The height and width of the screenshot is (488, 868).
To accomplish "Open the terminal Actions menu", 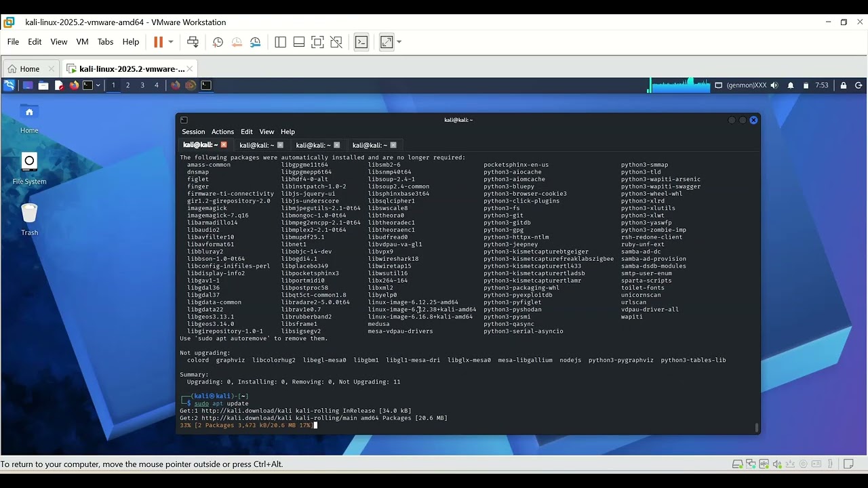I will point(222,132).
